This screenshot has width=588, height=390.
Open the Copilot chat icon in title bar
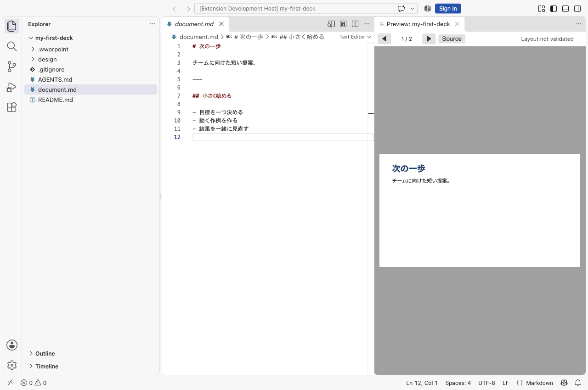click(x=401, y=9)
